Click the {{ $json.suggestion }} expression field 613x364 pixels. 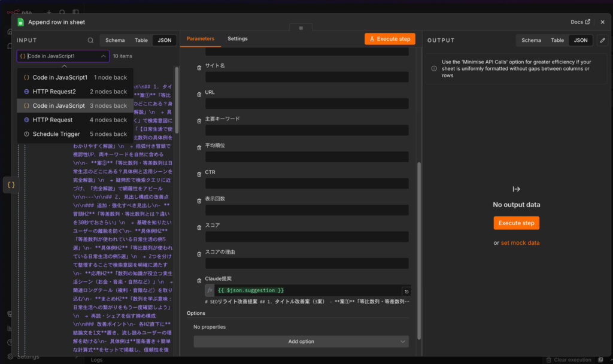tap(308, 290)
